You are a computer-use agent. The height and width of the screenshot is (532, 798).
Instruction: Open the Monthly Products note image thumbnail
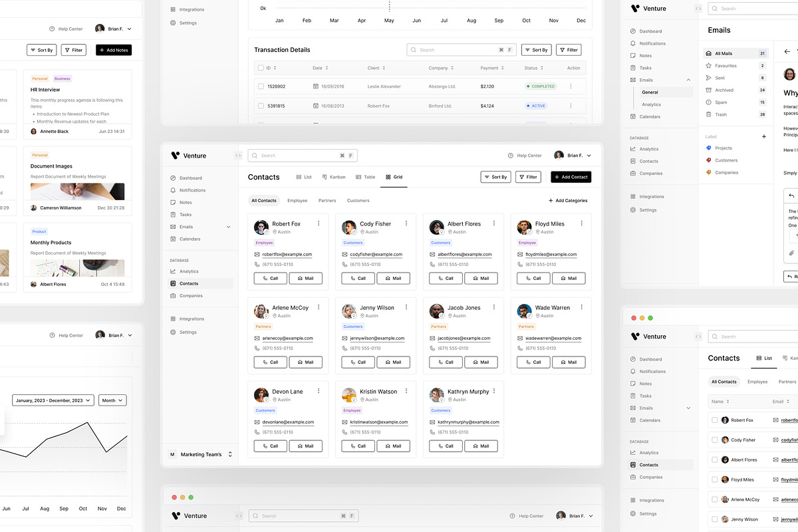coord(77,268)
